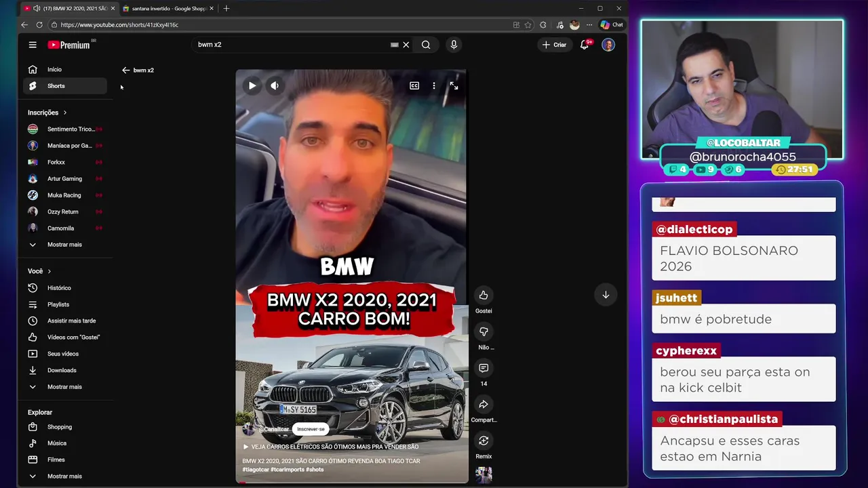Open the Artur Gaming channel

[65, 179]
